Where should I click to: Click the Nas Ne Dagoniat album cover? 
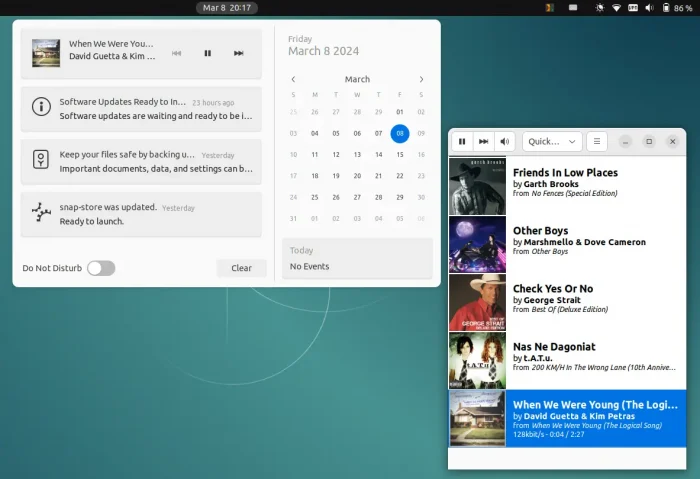pos(477,360)
